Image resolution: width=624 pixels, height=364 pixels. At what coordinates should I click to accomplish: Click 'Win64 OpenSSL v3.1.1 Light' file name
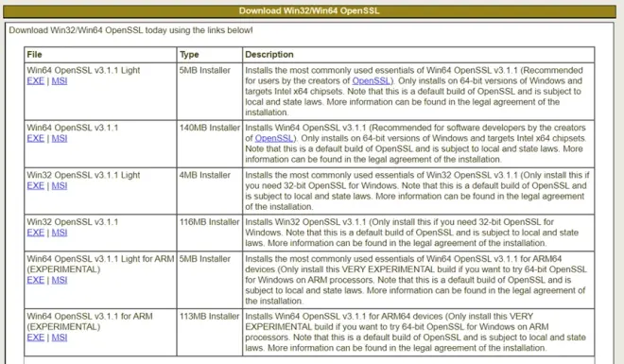tap(83, 70)
